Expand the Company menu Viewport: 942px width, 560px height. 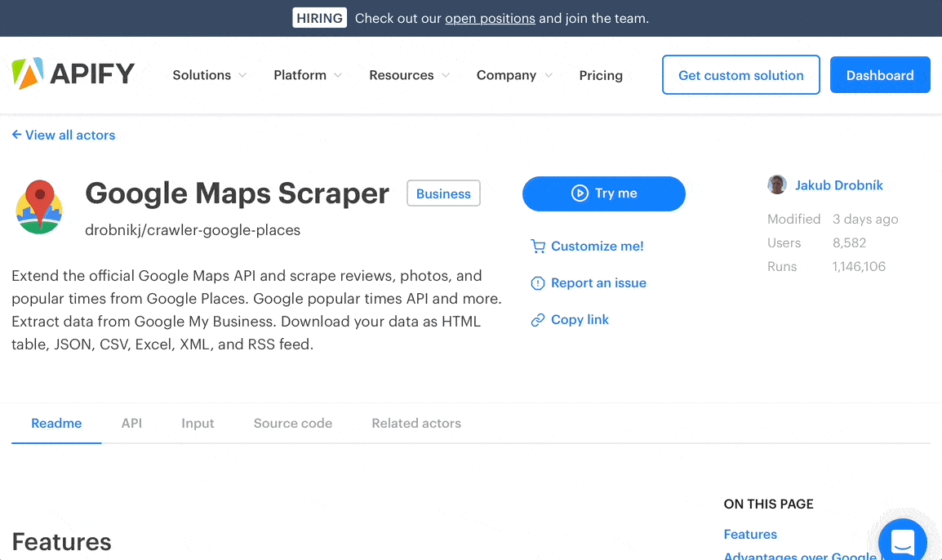point(514,75)
